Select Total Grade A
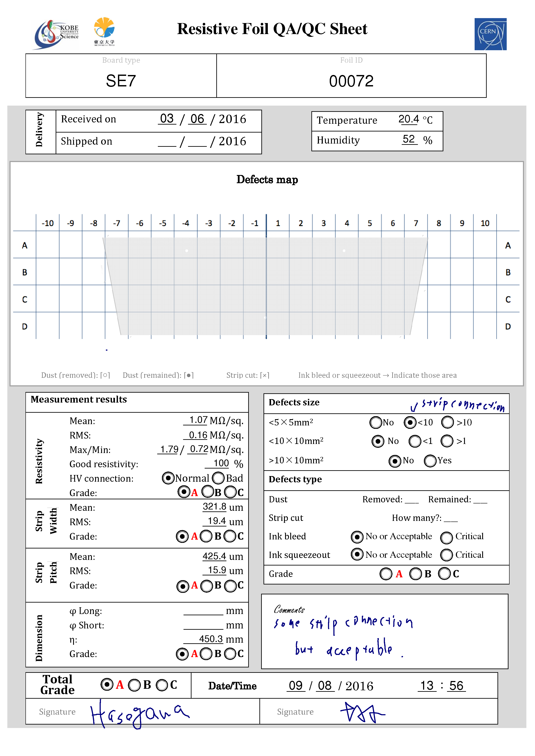 click(x=107, y=684)
